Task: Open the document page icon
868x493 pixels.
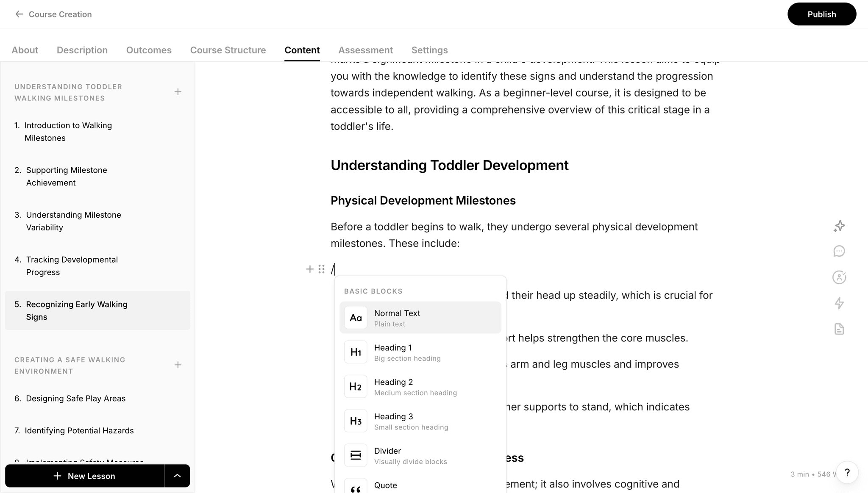Action: click(x=839, y=329)
